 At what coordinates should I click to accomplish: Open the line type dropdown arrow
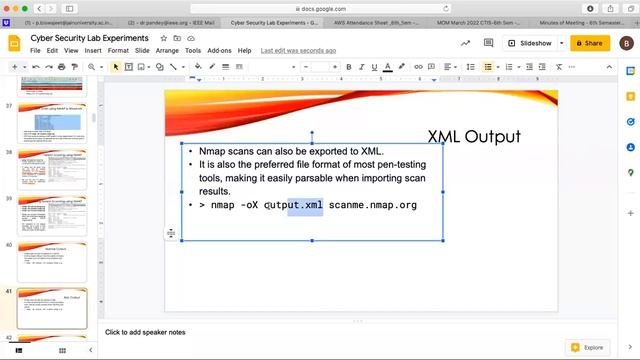pos(183,67)
